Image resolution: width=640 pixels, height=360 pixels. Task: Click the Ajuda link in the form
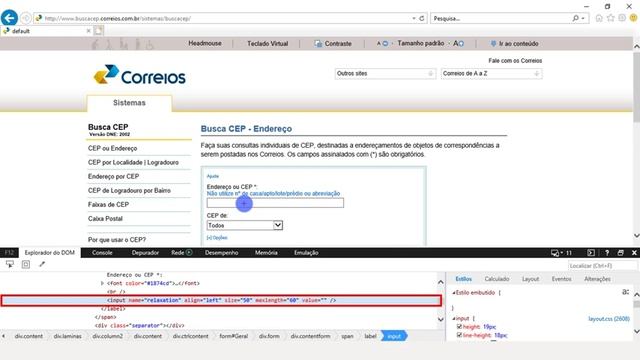[213, 176]
